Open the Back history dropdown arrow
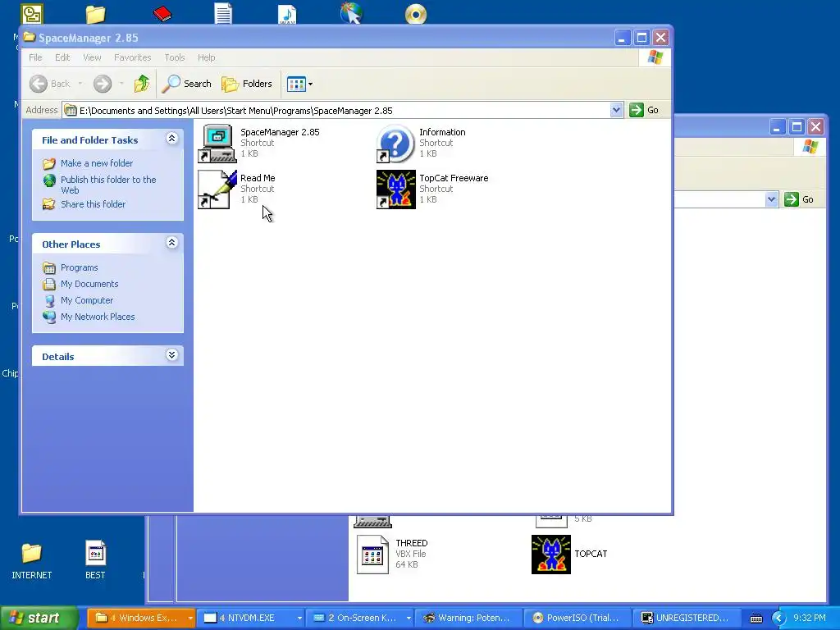The width and height of the screenshot is (840, 630). (x=80, y=84)
